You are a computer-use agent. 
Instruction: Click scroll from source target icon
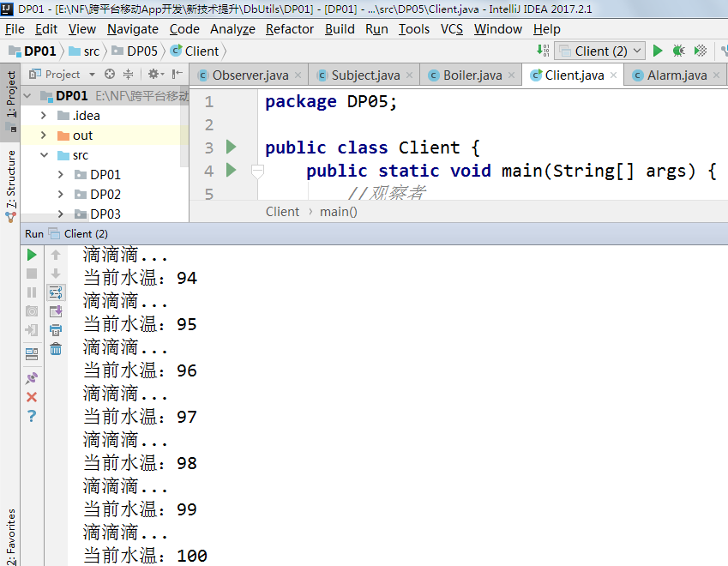(x=110, y=74)
